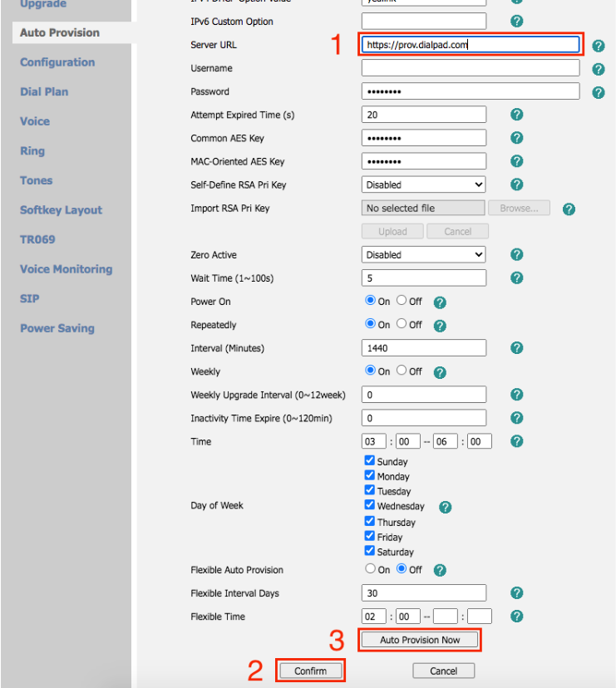Viewport: 616px width, 688px height.
Task: Open help icon for Flexible Time
Action: pyautogui.click(x=517, y=617)
